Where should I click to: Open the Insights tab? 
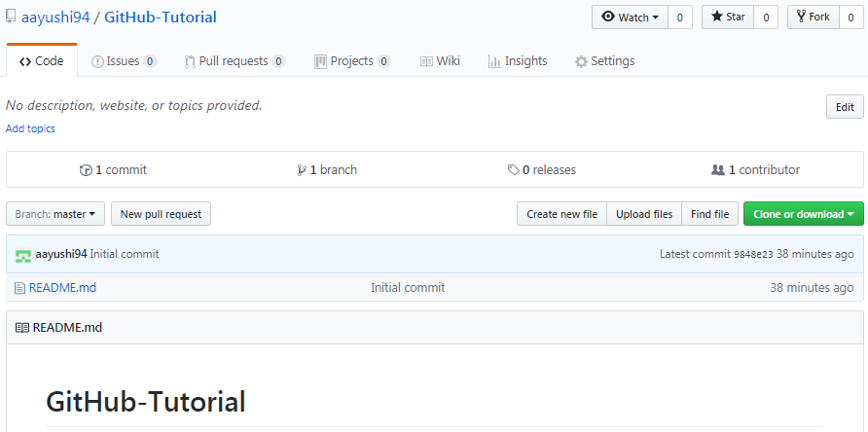[x=518, y=61]
